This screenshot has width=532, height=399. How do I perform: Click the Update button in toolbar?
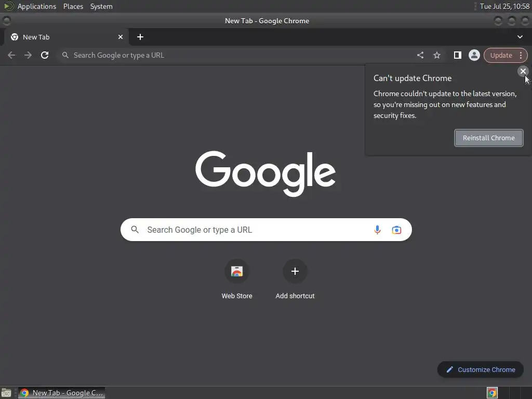pos(501,55)
